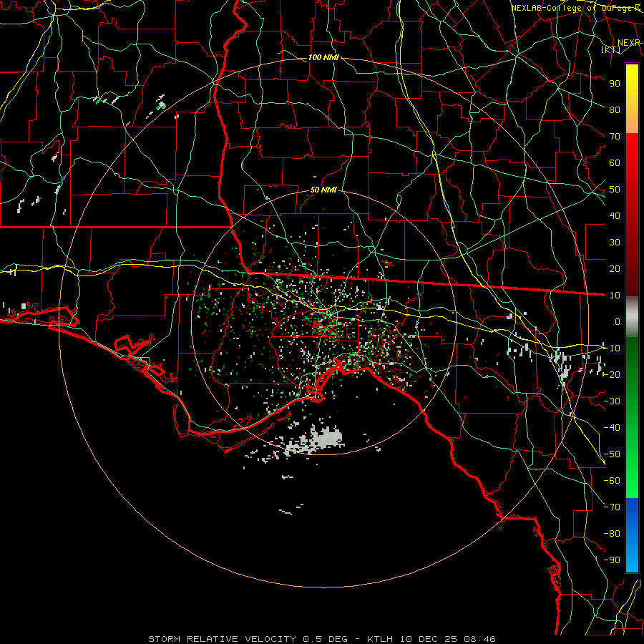This screenshot has height=644, width=644.
Task: Select the 90 value on velocity scale
Action: (x=615, y=84)
